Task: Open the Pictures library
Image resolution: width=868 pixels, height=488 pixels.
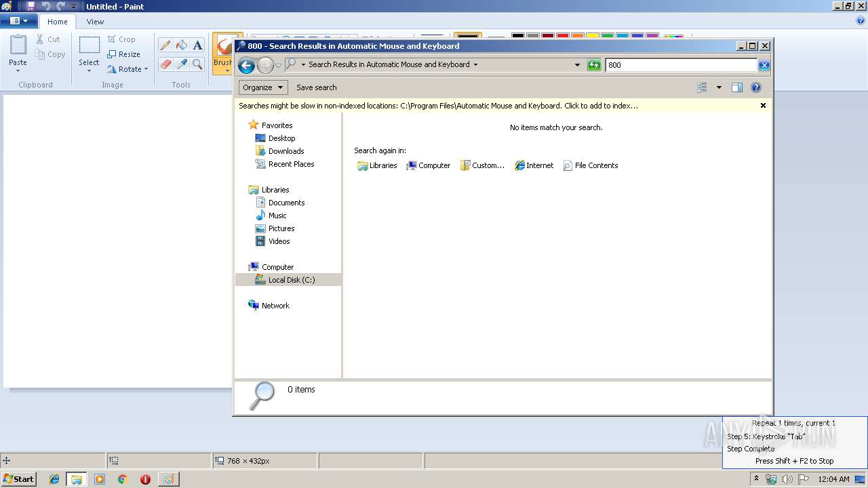Action: click(275, 228)
